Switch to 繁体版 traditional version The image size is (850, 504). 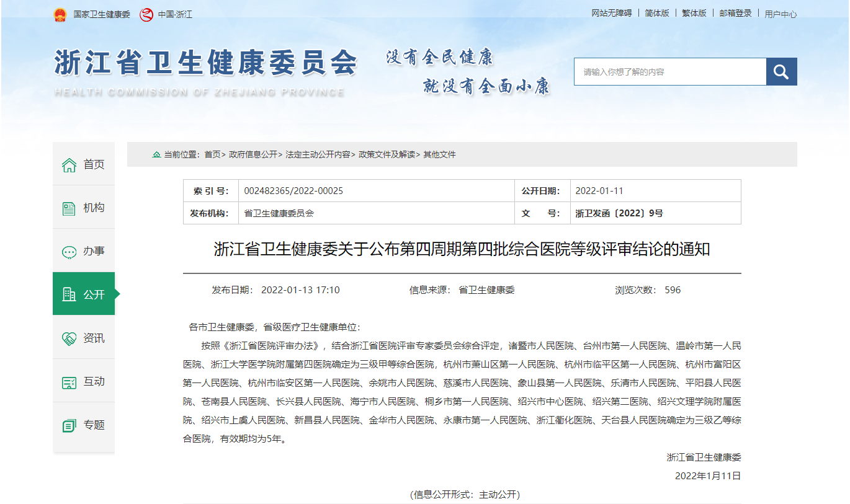(x=694, y=13)
